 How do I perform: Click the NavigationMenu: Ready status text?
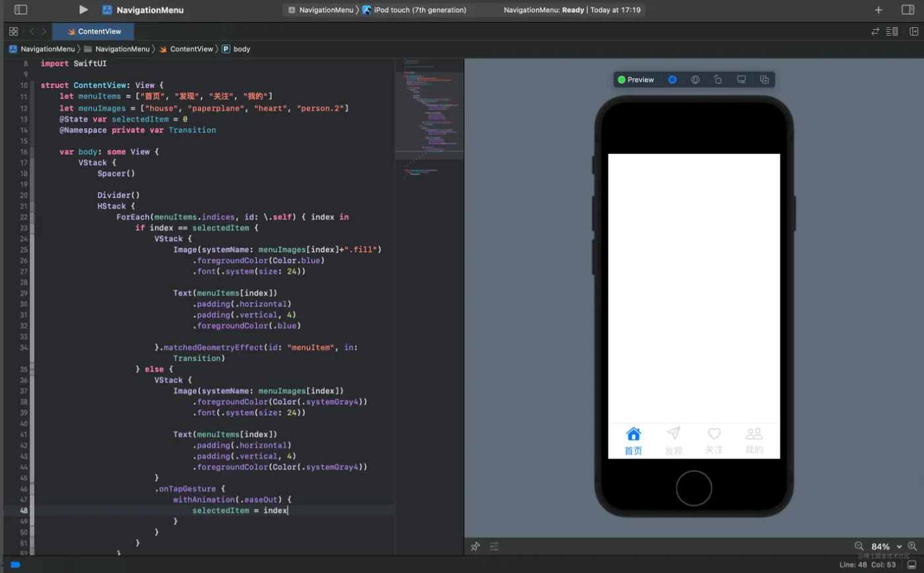pos(544,10)
